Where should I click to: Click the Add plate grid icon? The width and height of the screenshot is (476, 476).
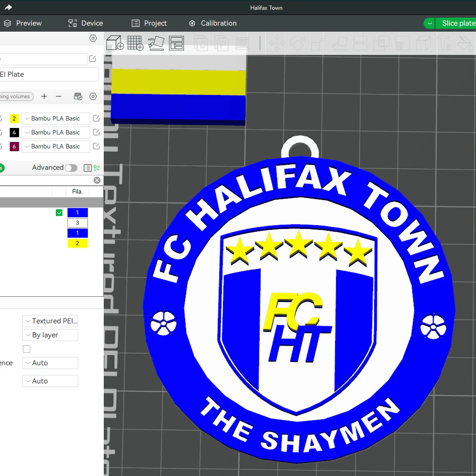click(x=135, y=43)
